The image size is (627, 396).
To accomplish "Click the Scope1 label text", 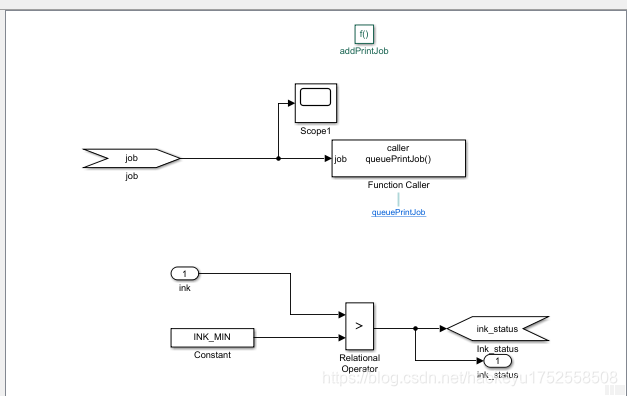I will tap(316, 131).
